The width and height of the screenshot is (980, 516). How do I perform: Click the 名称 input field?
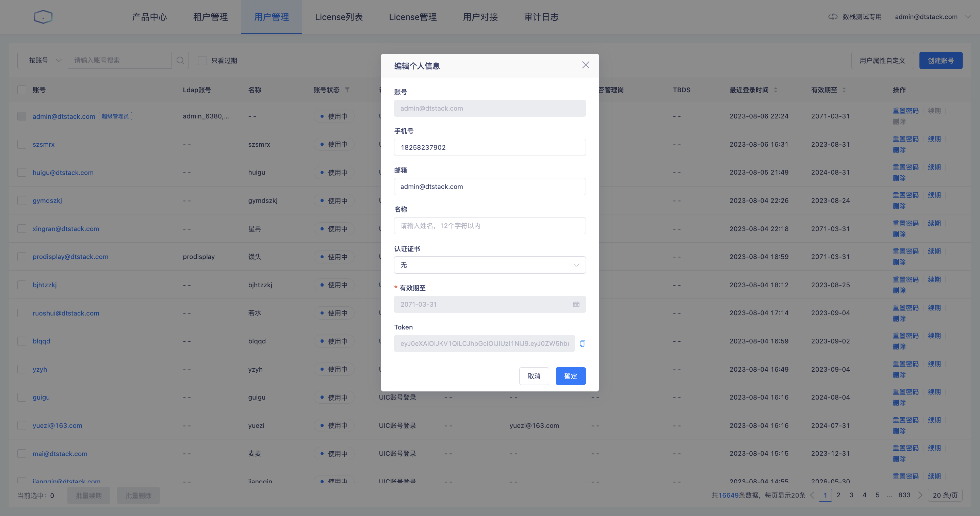490,226
